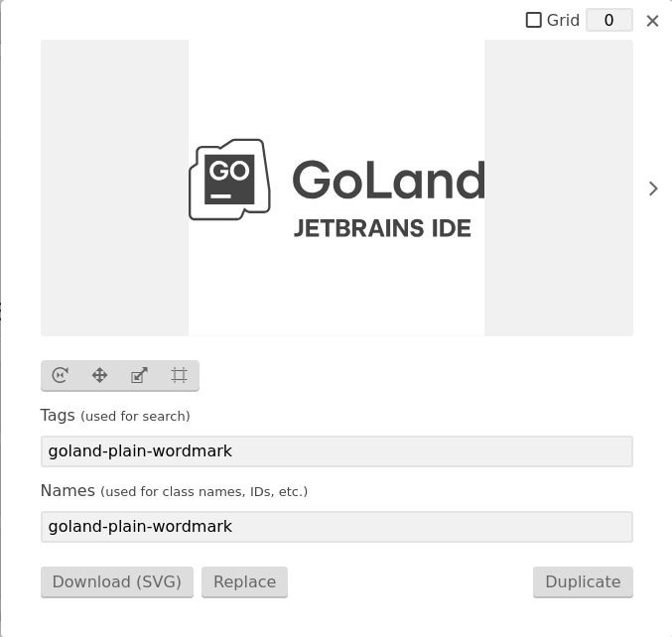This screenshot has height=637, width=672.
Task: Focus the Grid size number field
Action: point(609,20)
